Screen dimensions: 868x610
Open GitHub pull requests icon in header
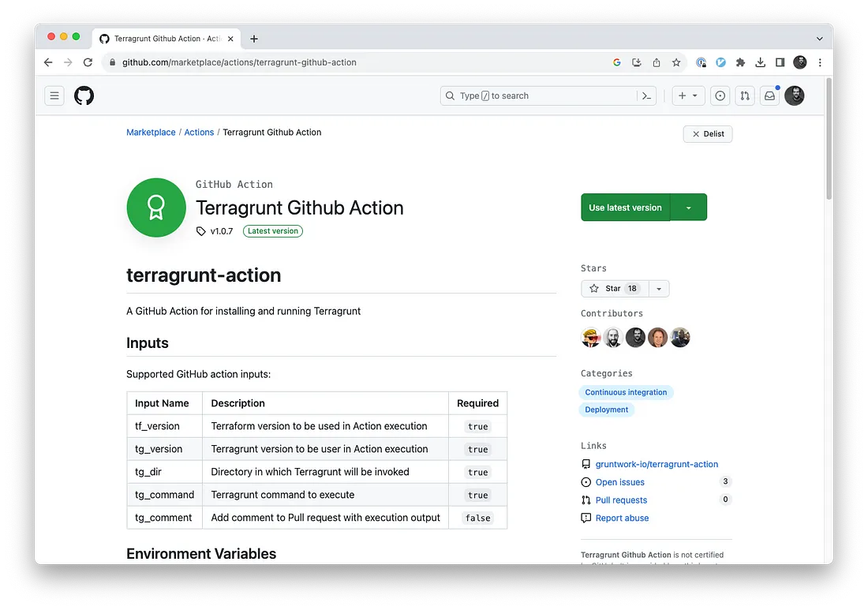(745, 95)
